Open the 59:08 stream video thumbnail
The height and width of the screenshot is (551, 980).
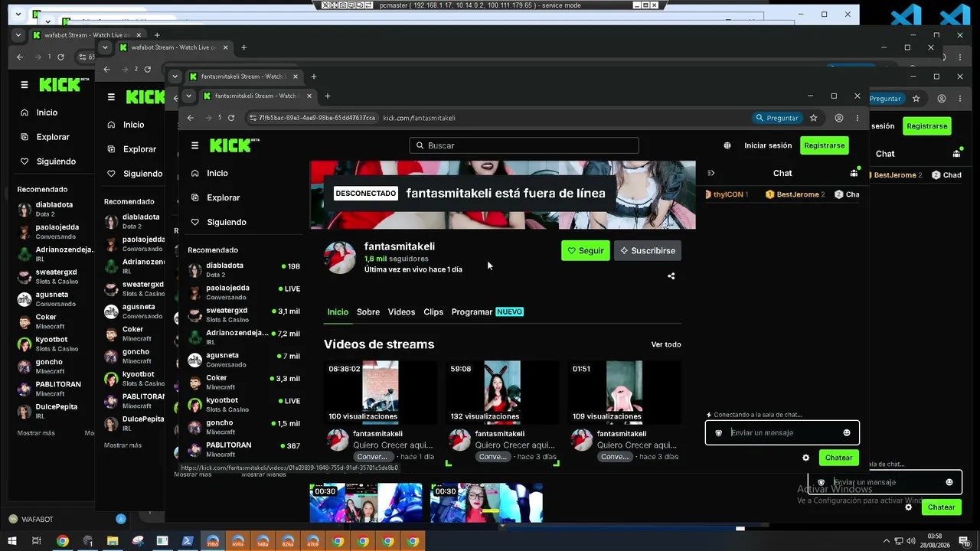(502, 393)
